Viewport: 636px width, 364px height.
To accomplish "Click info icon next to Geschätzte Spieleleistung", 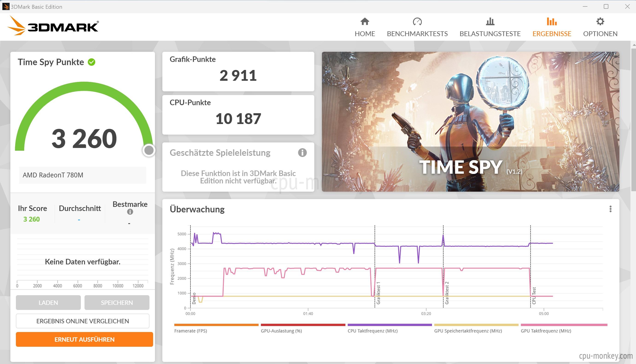I will pyautogui.click(x=302, y=153).
